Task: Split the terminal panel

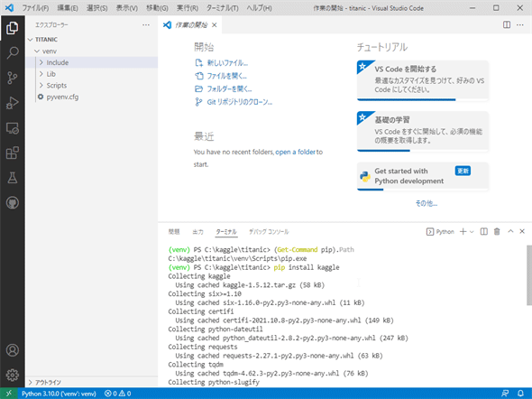Action: pos(484,232)
